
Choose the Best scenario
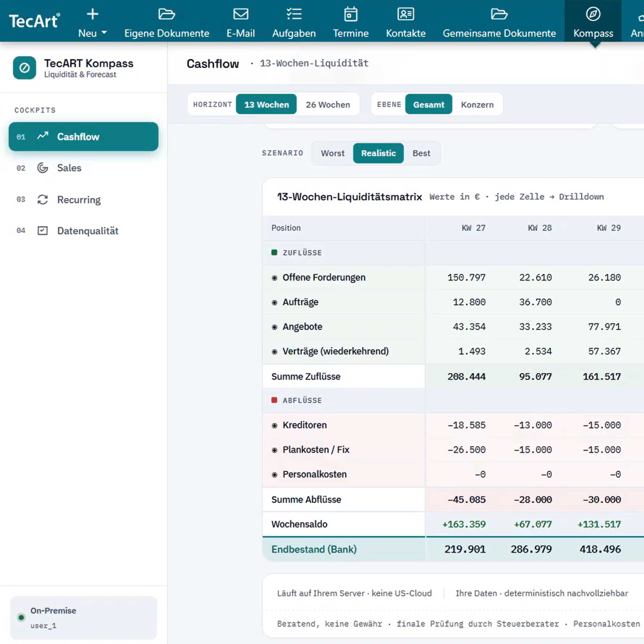[421, 153]
